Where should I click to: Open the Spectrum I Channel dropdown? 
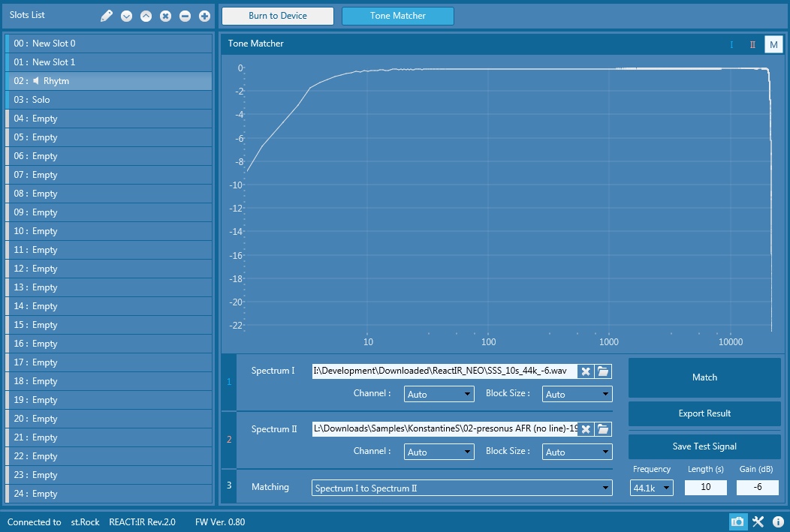(439, 394)
